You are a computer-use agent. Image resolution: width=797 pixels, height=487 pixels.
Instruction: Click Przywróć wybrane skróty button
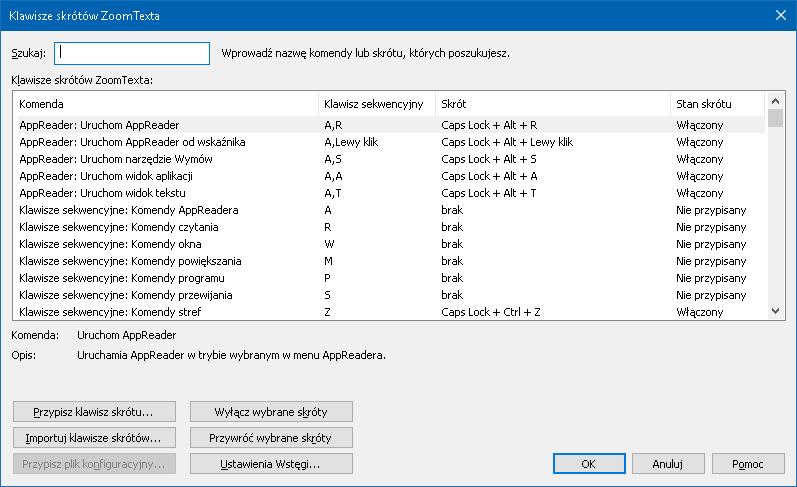[x=271, y=438]
